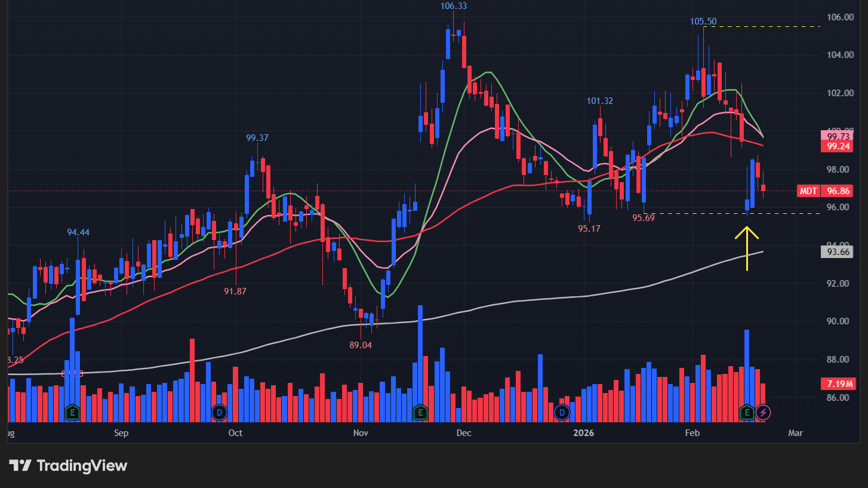
Task: Select the 95.69 dashed support line
Action: point(716,213)
